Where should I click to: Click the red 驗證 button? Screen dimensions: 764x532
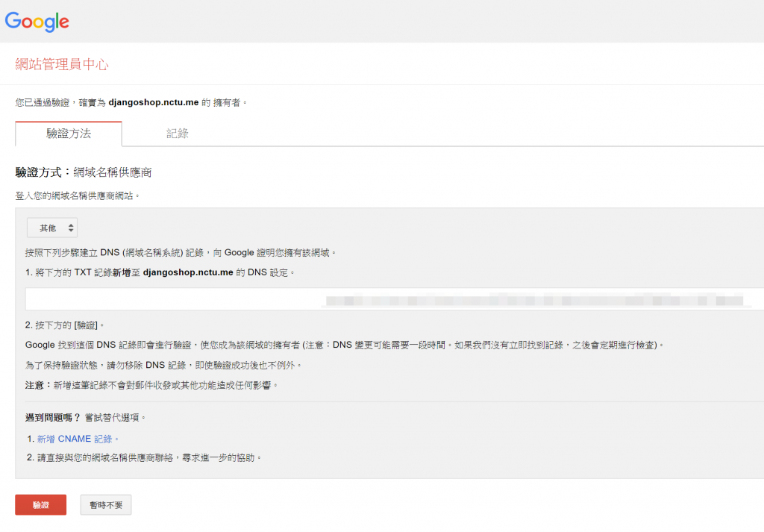[41, 504]
